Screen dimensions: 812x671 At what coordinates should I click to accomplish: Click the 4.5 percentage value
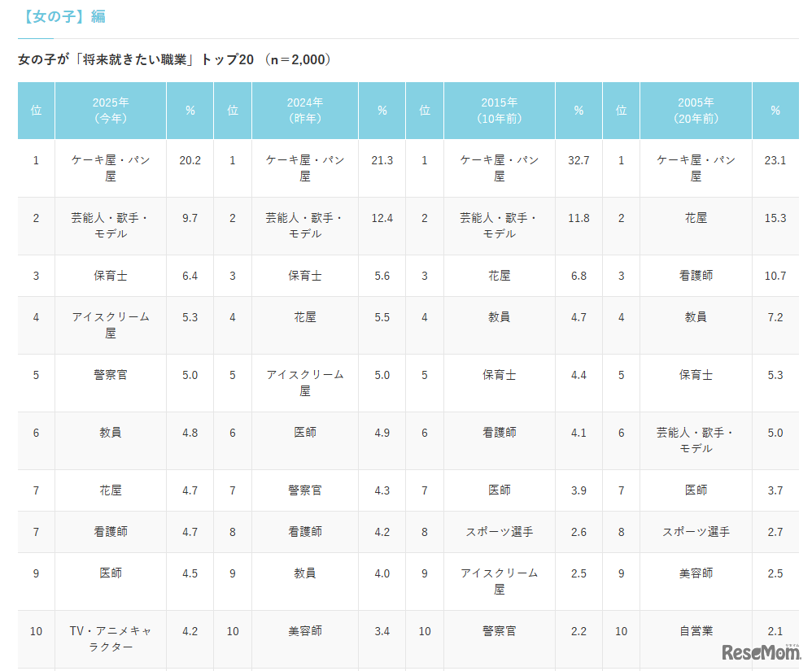[x=190, y=573]
